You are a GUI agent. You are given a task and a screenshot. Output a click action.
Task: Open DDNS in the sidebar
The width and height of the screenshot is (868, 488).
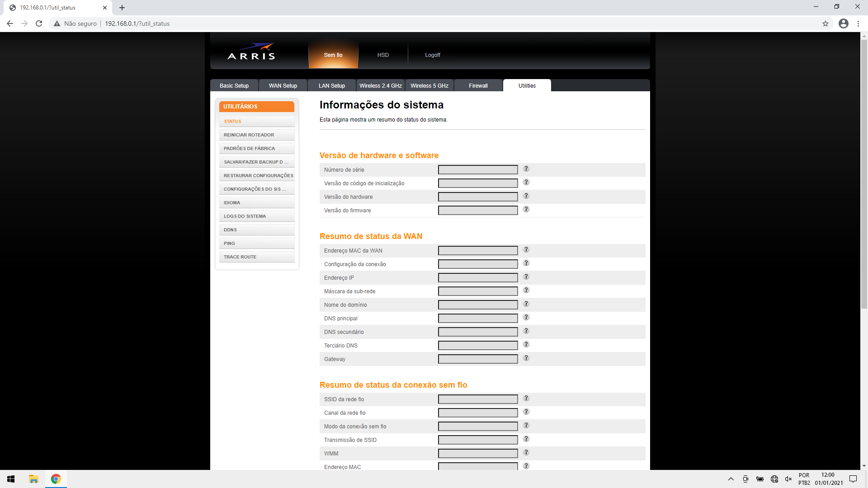pyautogui.click(x=257, y=230)
